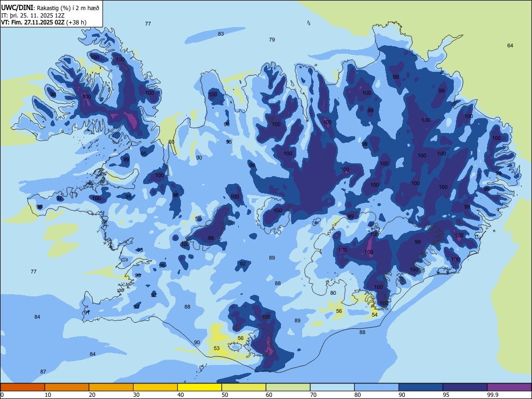
Task: Click the "79" humidity value on the map
Action: coord(272,40)
